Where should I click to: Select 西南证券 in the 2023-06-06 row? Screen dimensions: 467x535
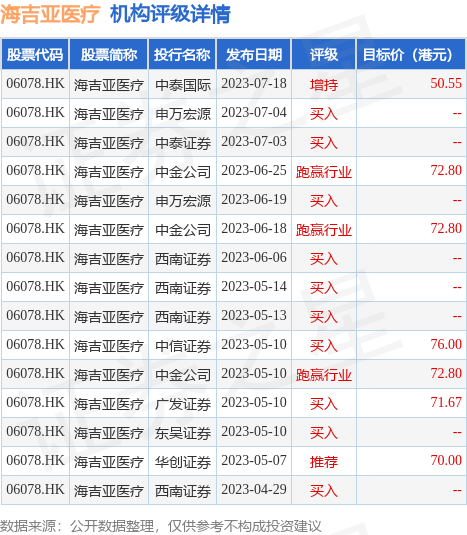183,259
